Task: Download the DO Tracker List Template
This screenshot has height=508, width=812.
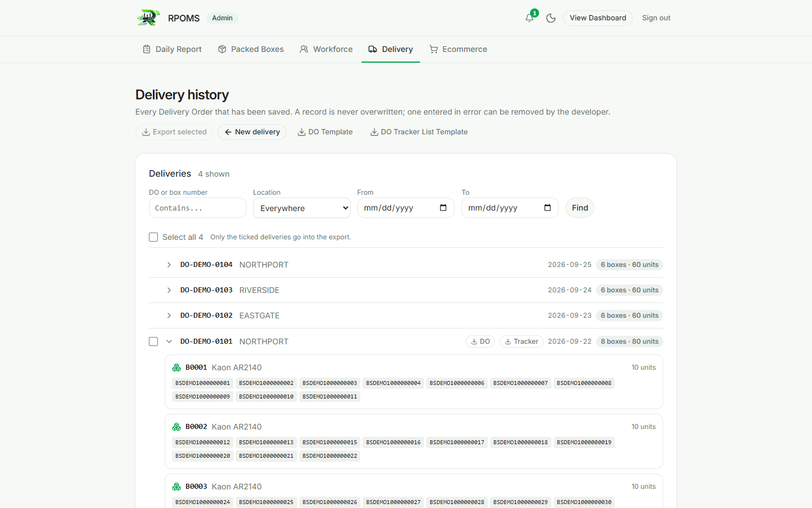Action: pos(419,132)
